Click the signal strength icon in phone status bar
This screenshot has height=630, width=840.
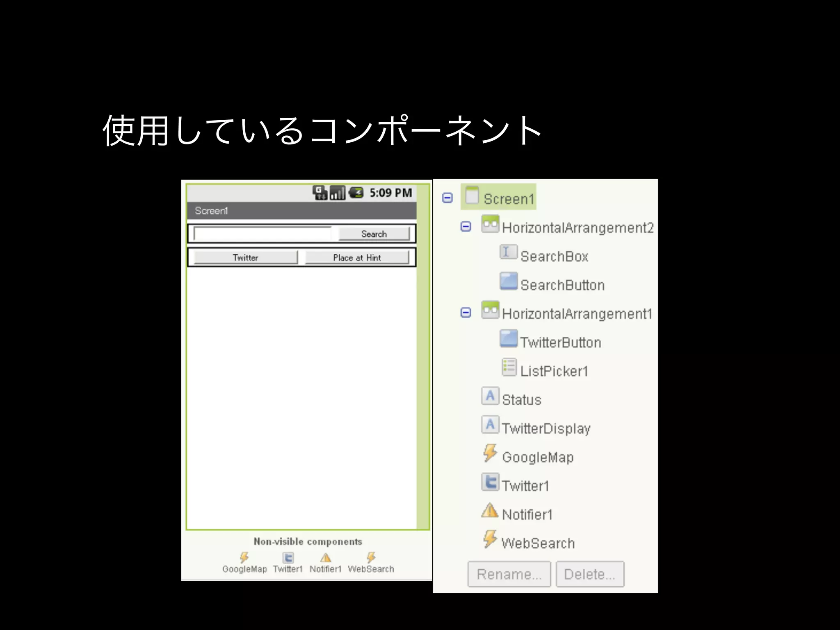(338, 192)
